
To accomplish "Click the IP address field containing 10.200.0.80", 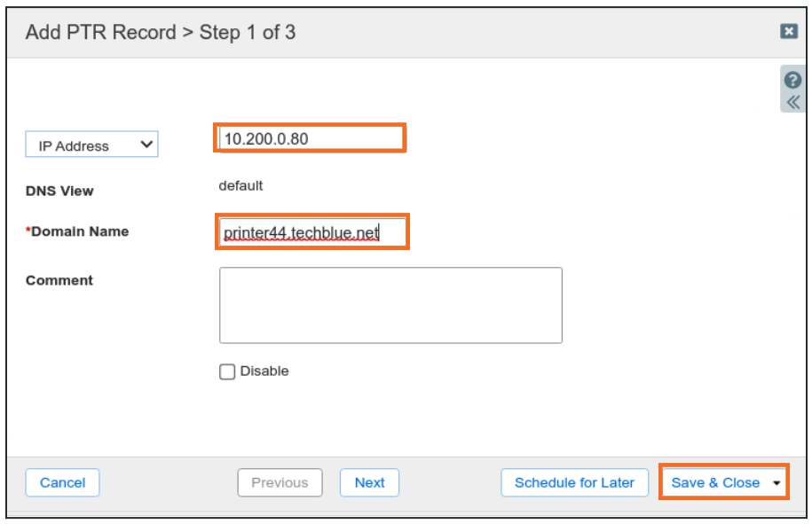I will pos(310,138).
